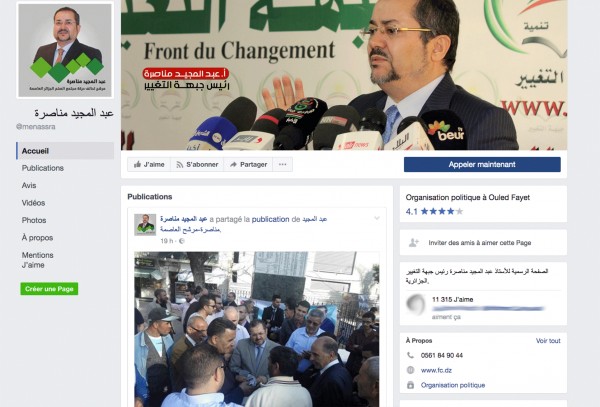Click the phone icon in À Propos
Viewport: 600px width, 407px height.
(410, 355)
